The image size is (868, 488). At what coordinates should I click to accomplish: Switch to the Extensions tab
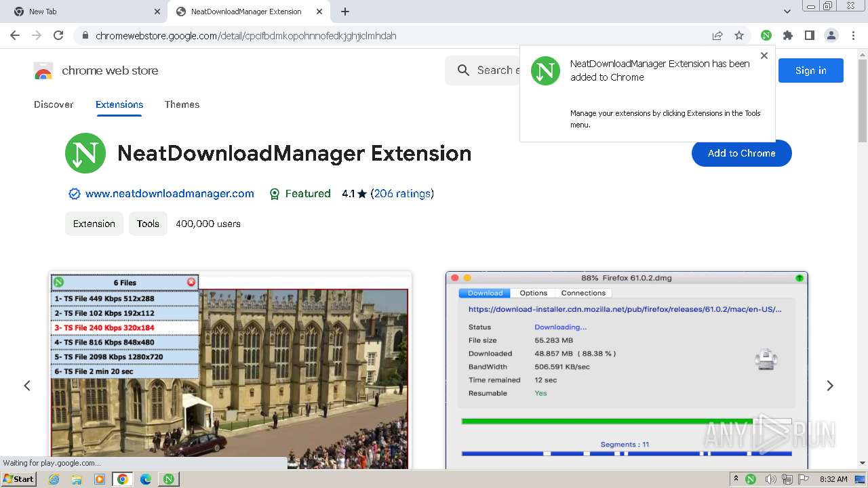pyautogui.click(x=119, y=104)
